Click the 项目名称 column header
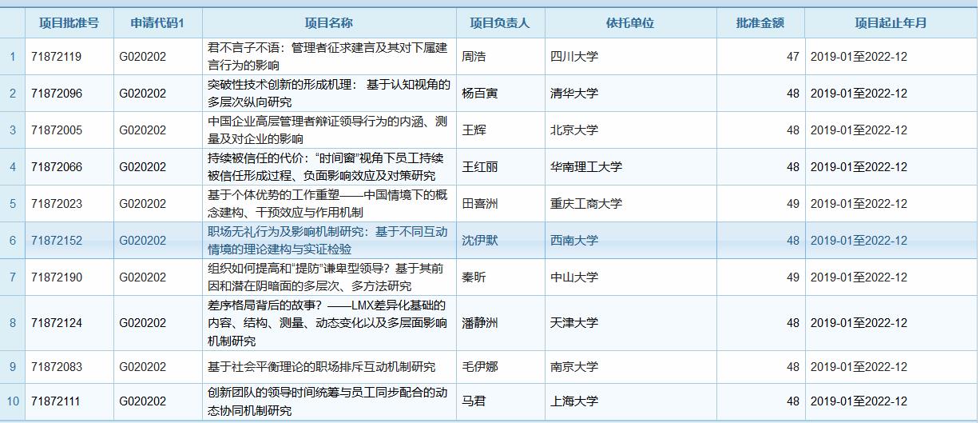The image size is (980, 423). click(x=329, y=23)
